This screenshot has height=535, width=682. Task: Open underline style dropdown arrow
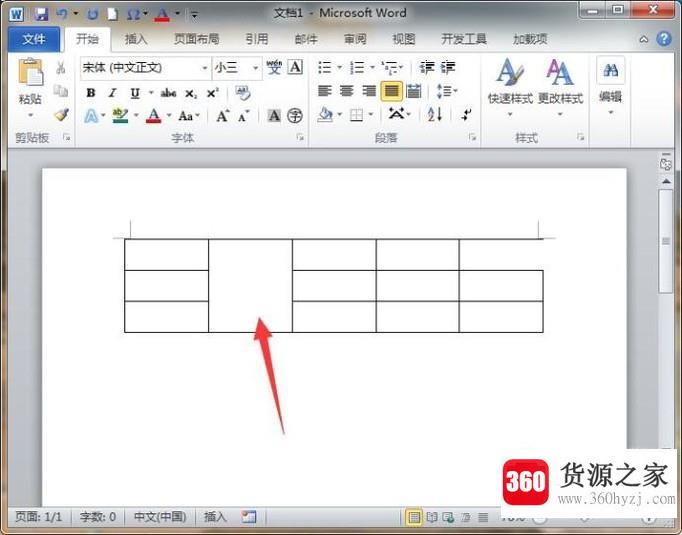point(151,93)
